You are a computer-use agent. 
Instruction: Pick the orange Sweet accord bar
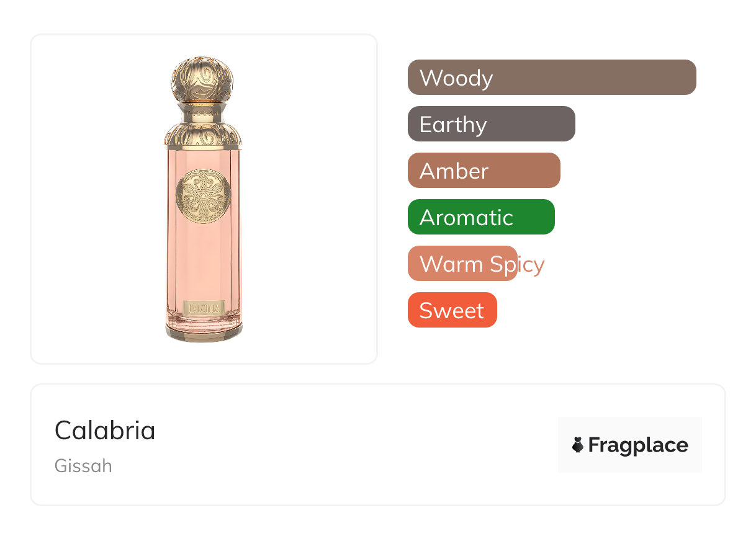[x=452, y=310]
